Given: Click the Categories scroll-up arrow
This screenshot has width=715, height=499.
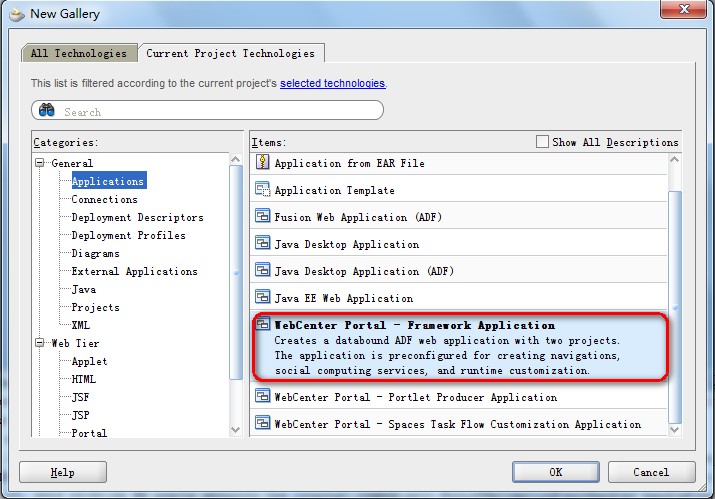Looking at the screenshot, I should 235,159.
